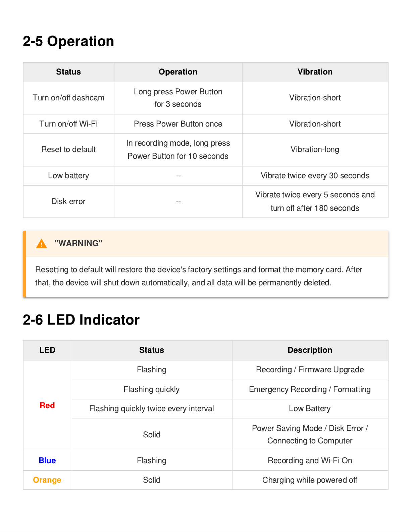The width and height of the screenshot is (411, 532).
Task: Click the orange warning triangle icon
Action: pyautogui.click(x=42, y=244)
